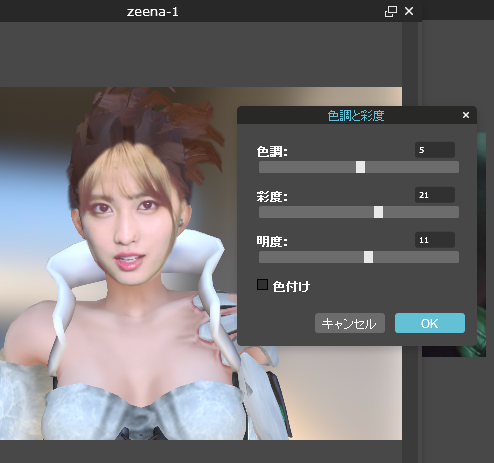Close the zeena-1 document tab
The height and width of the screenshot is (463, 494).
coord(409,11)
